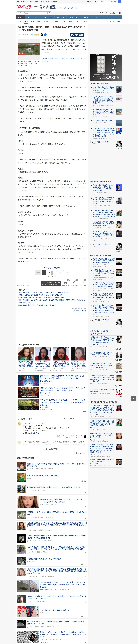This screenshot has width=138, height=644.
Task: Open related article 旭川市女子高校生殺害裁判
Action: pos(37,305)
